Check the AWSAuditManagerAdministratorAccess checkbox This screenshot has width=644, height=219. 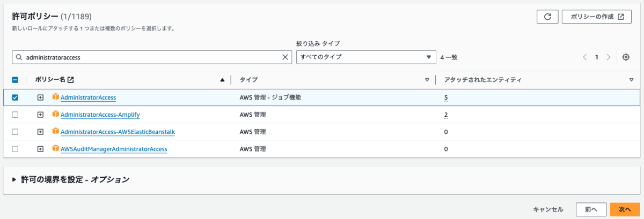pyautogui.click(x=15, y=149)
